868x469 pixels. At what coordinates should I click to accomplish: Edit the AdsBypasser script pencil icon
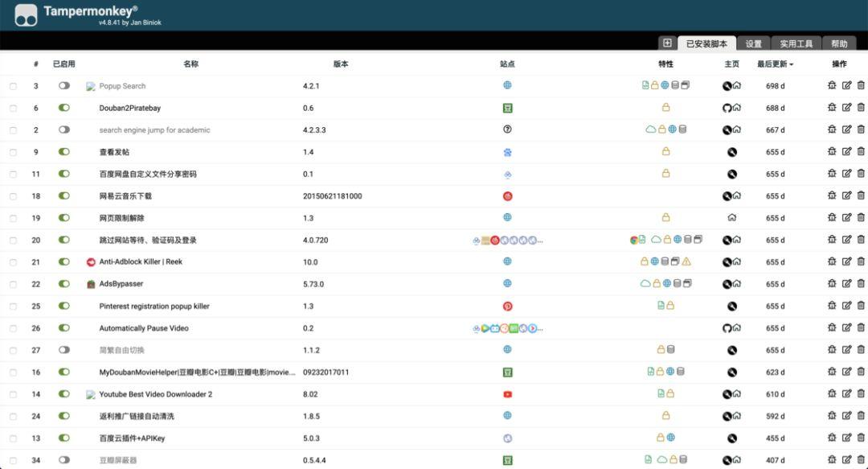[x=846, y=284]
